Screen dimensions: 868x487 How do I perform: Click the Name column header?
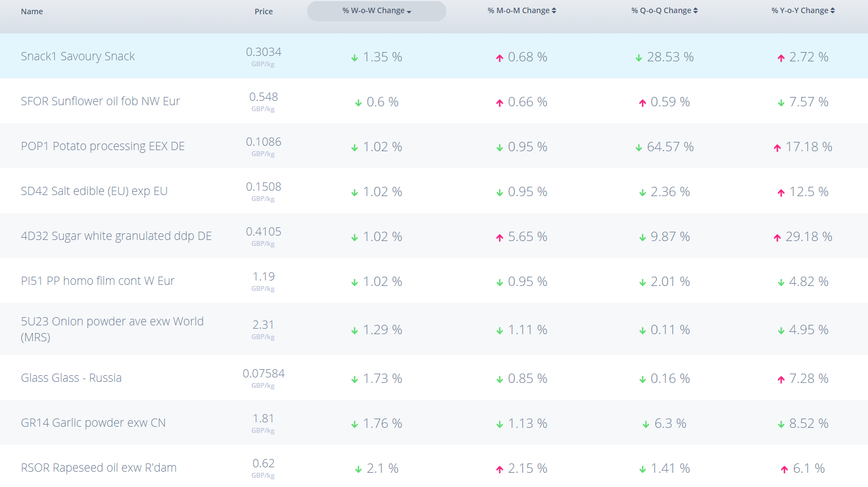coord(32,12)
